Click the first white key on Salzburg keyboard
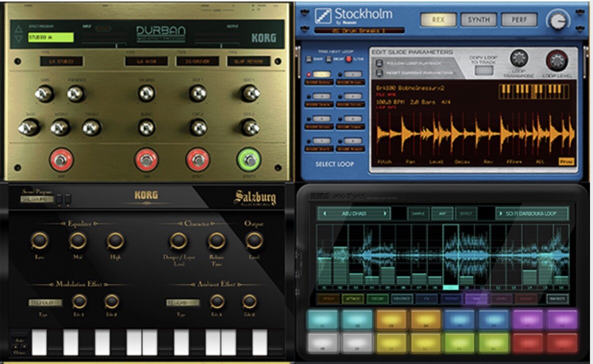 [x=39, y=342]
